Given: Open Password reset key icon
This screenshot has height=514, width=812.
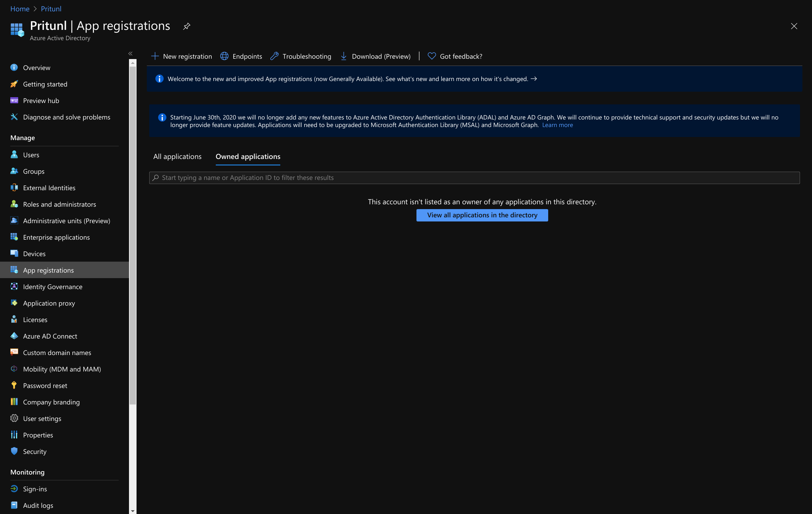Looking at the screenshot, I should click(14, 386).
